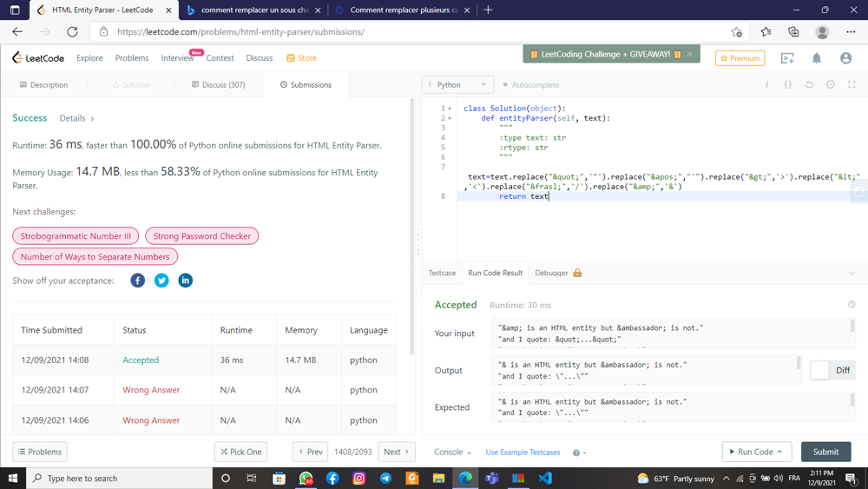The width and height of the screenshot is (868, 489).
Task: Open the LeetCode playground icon
Action: tap(787, 58)
